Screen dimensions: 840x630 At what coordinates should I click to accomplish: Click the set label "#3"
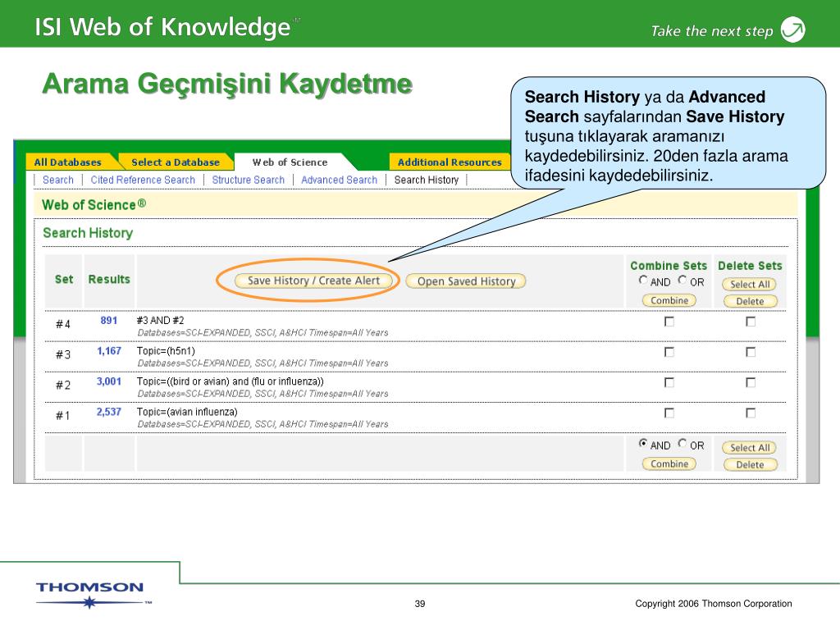point(63,354)
